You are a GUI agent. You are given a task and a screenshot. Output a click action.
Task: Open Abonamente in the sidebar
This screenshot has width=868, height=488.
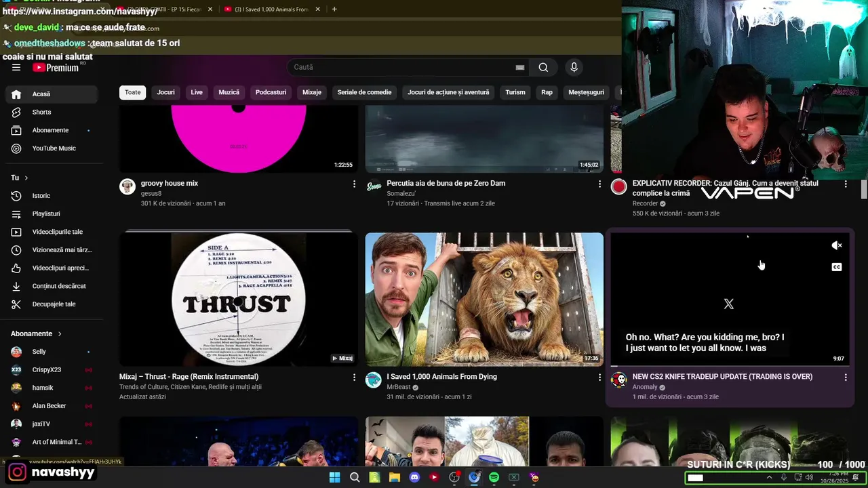point(52,130)
